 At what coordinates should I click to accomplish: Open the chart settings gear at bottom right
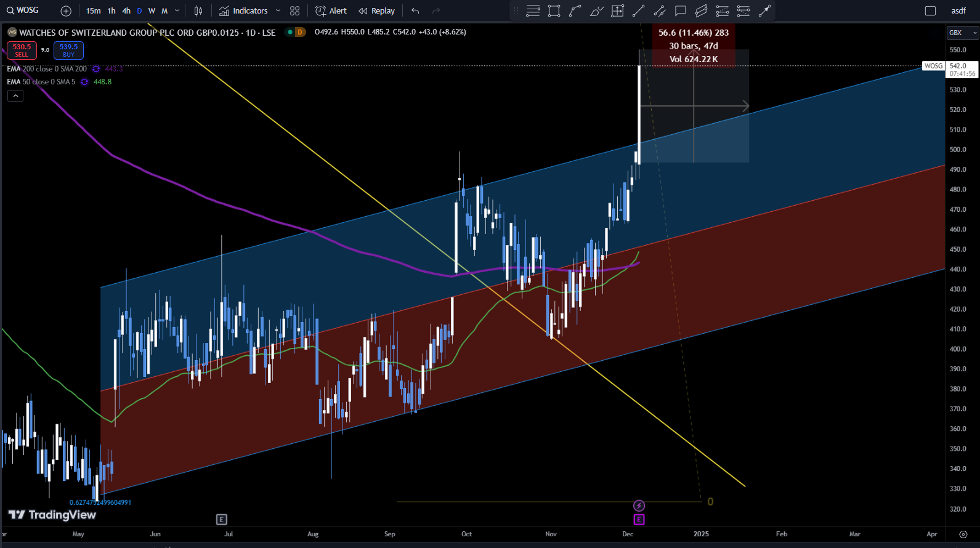pyautogui.click(x=963, y=534)
